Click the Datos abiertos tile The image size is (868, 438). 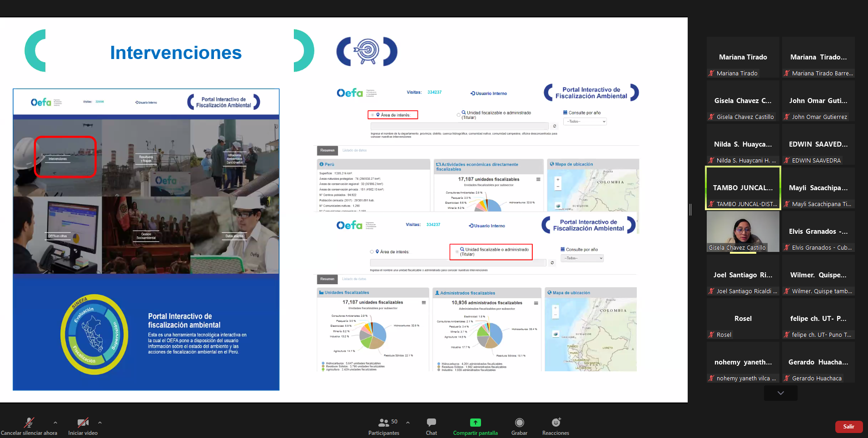click(234, 236)
